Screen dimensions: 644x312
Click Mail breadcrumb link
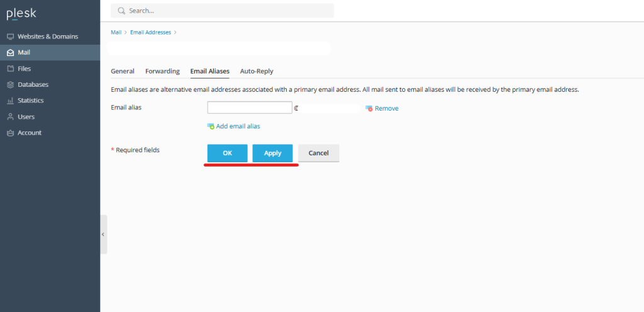[x=116, y=32]
